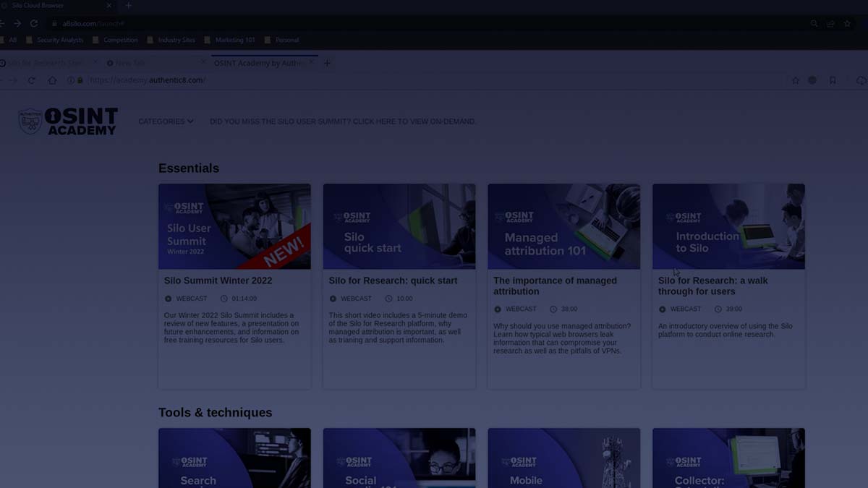Close the inner New Tab tab

pos(203,63)
